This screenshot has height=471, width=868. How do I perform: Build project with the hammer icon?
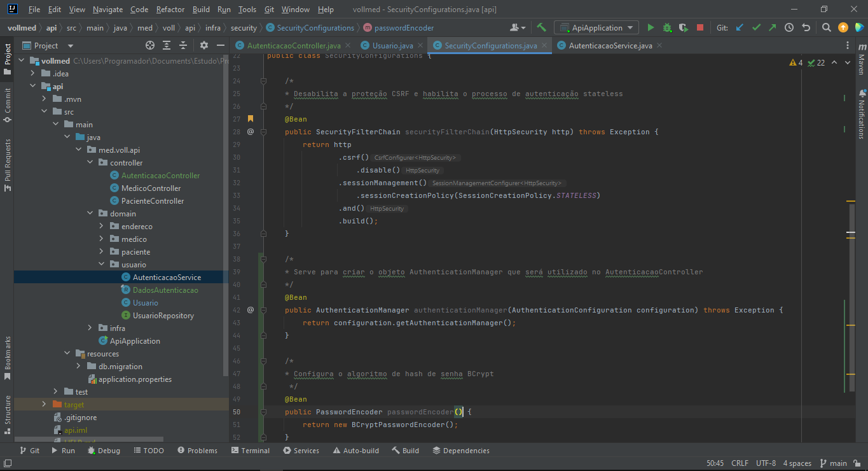tap(542, 28)
